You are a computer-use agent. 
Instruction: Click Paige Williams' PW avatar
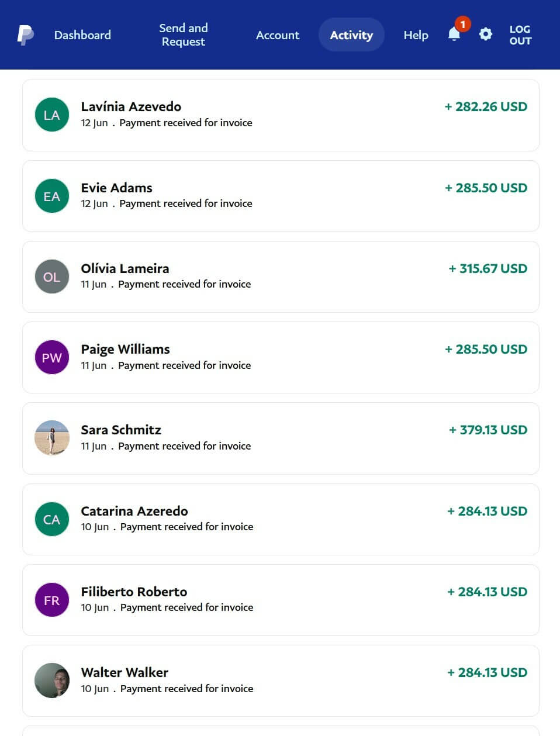click(x=52, y=357)
